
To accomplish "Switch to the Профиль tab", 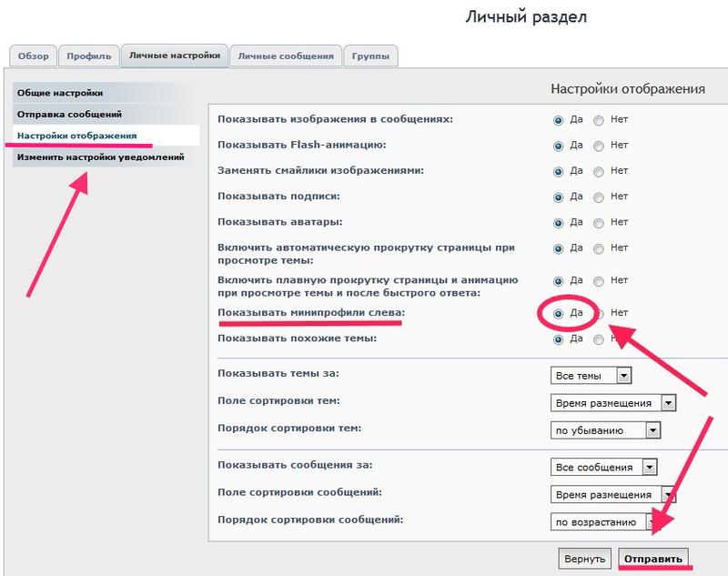I will (89, 56).
